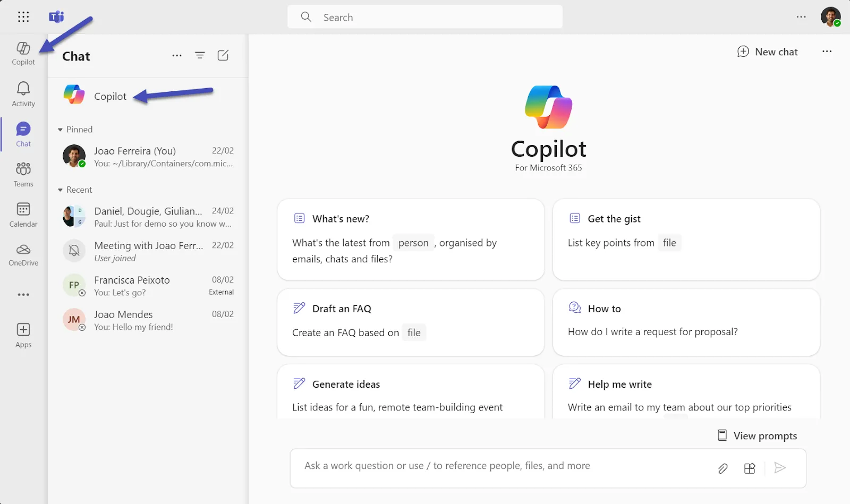Open Joao Ferreira (You) pinned chat
This screenshot has height=504, width=850.
pos(148,157)
